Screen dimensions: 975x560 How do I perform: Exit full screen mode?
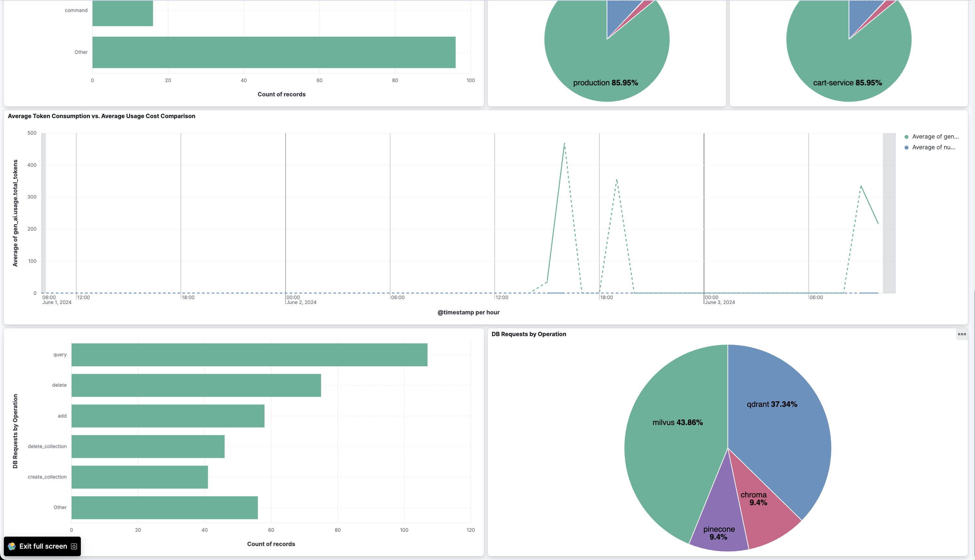(42, 546)
